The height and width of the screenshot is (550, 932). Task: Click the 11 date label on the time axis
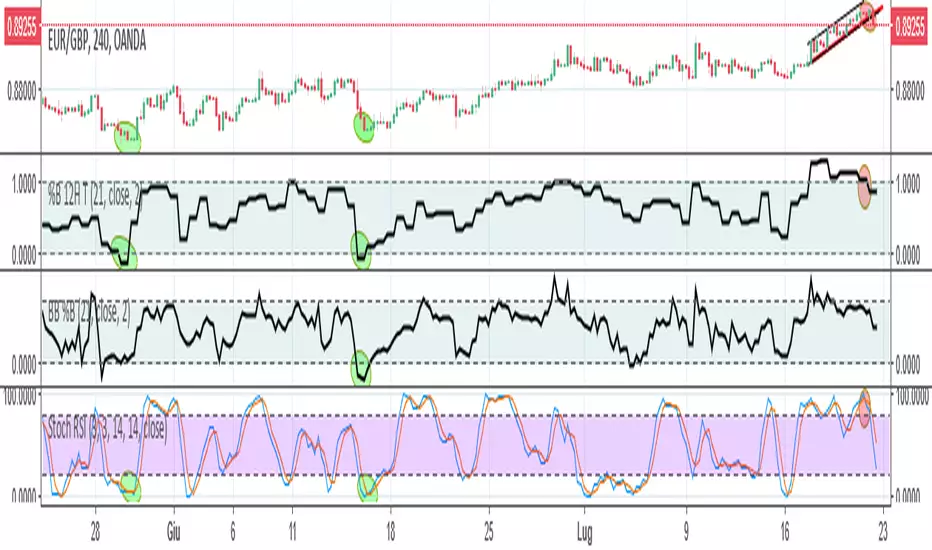[x=292, y=532]
